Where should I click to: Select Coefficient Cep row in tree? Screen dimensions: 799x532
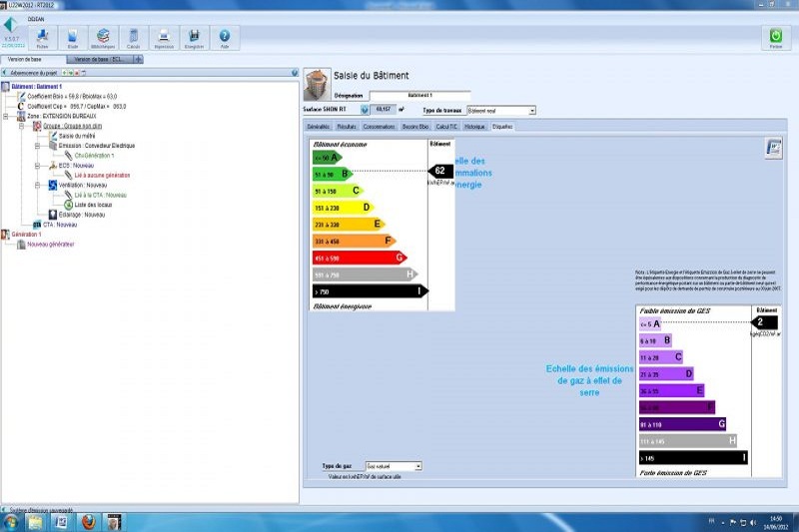(77, 107)
